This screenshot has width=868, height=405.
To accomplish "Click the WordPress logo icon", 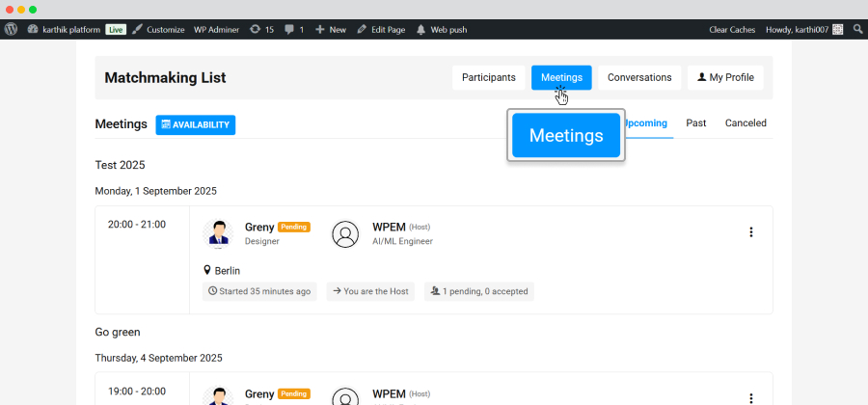I will pos(11,29).
